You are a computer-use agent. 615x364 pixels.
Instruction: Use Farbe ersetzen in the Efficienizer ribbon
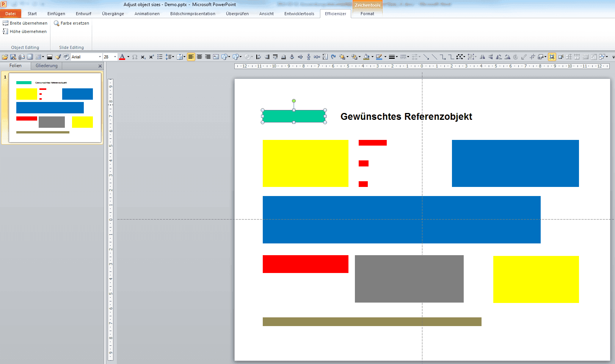click(71, 23)
